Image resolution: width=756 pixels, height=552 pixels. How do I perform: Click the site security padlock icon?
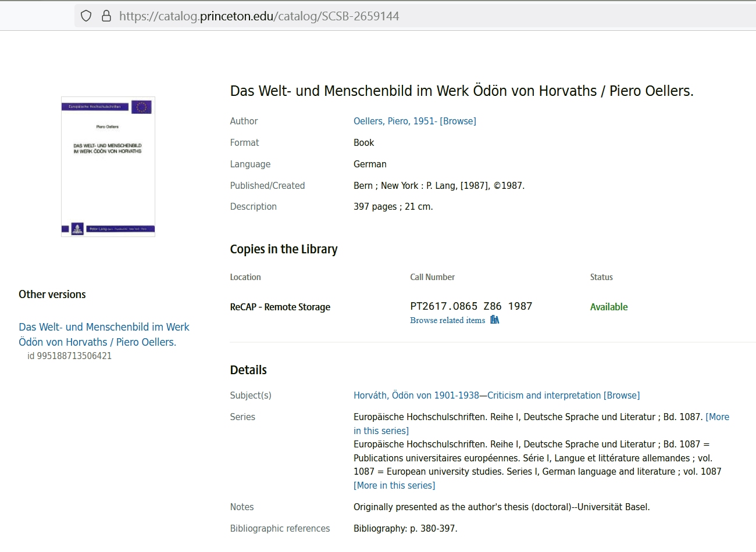tap(106, 16)
